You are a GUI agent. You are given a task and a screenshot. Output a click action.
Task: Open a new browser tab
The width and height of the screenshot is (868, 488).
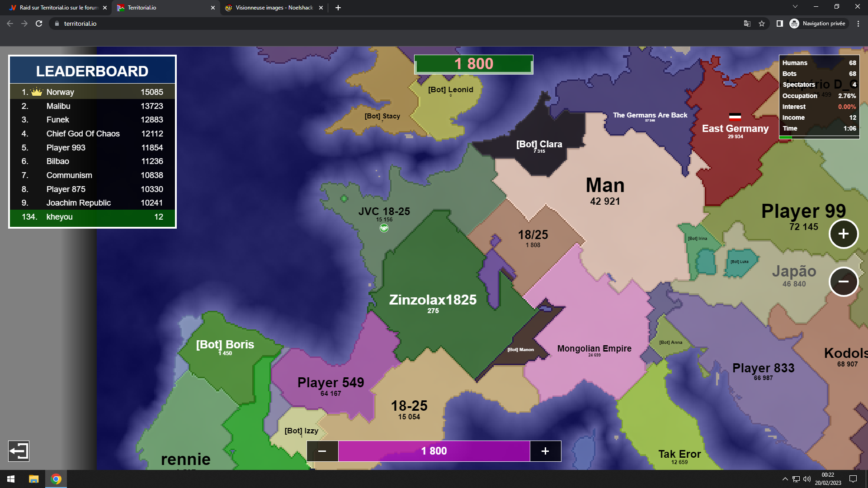(x=338, y=8)
